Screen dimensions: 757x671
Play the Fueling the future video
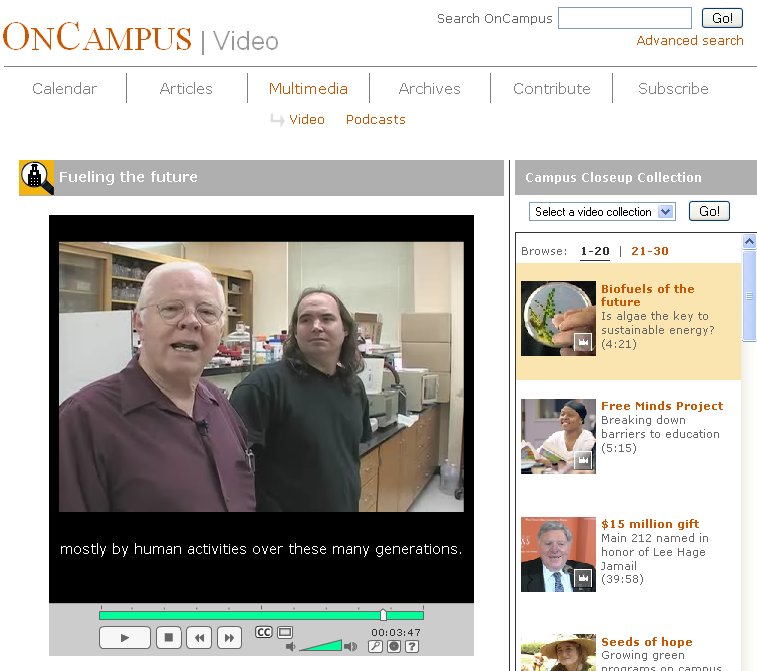125,638
